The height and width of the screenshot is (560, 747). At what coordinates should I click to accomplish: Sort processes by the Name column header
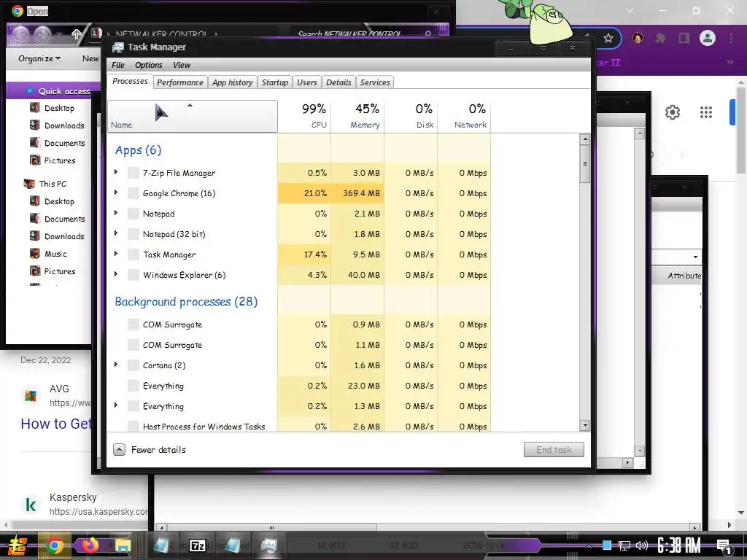click(x=193, y=116)
